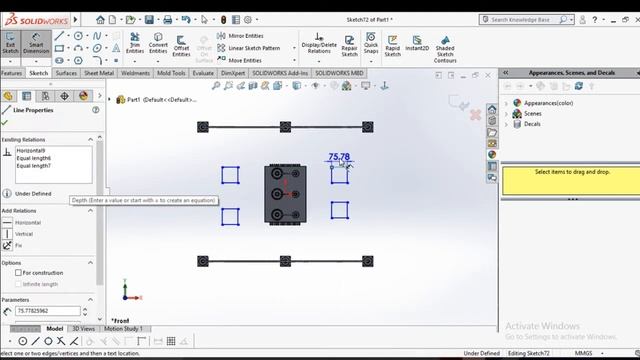Open Quick Snaps

coord(371,43)
